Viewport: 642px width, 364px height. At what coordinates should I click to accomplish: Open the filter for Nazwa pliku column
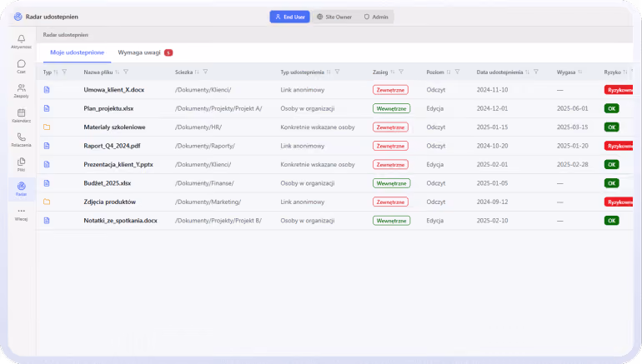pos(126,72)
